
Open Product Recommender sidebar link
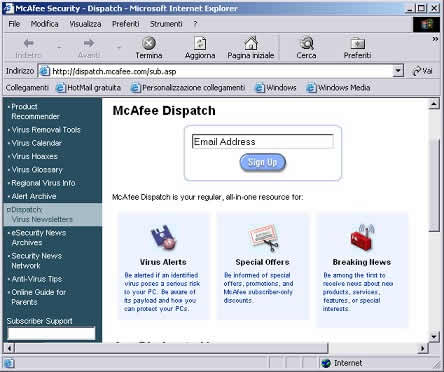point(35,112)
